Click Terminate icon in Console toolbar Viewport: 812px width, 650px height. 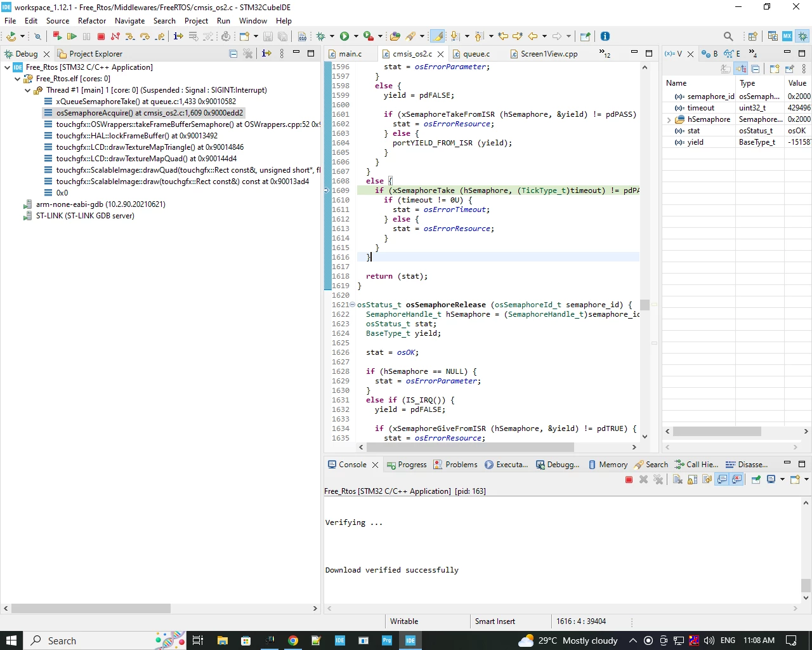click(x=629, y=479)
